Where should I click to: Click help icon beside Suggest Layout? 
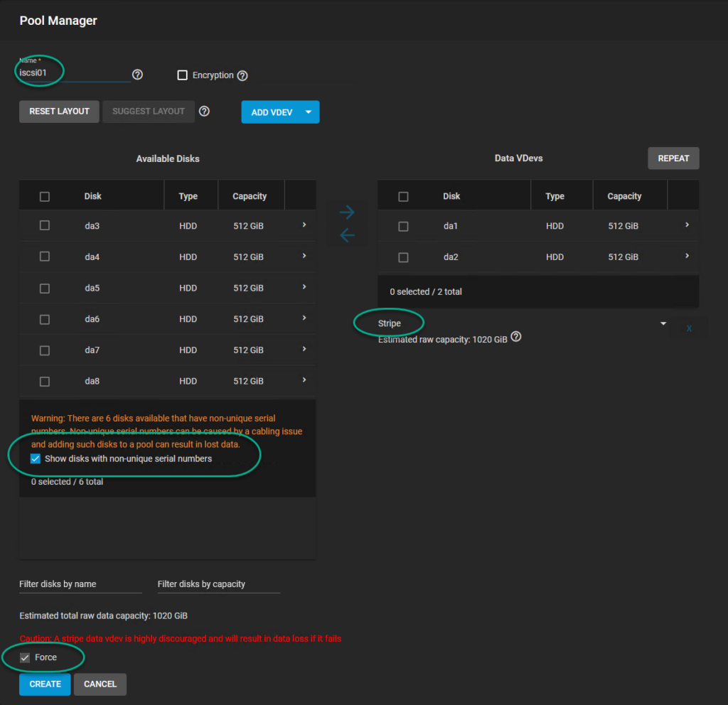[x=204, y=111]
